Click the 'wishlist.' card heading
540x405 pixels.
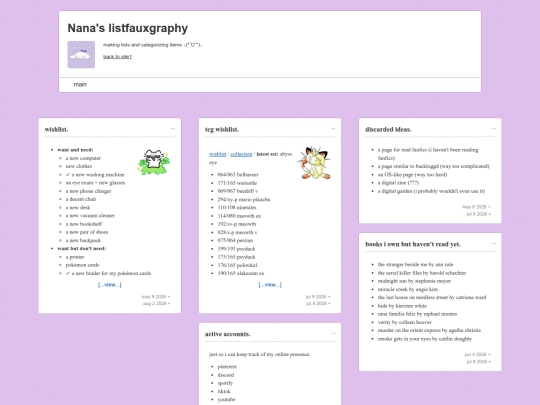click(56, 129)
